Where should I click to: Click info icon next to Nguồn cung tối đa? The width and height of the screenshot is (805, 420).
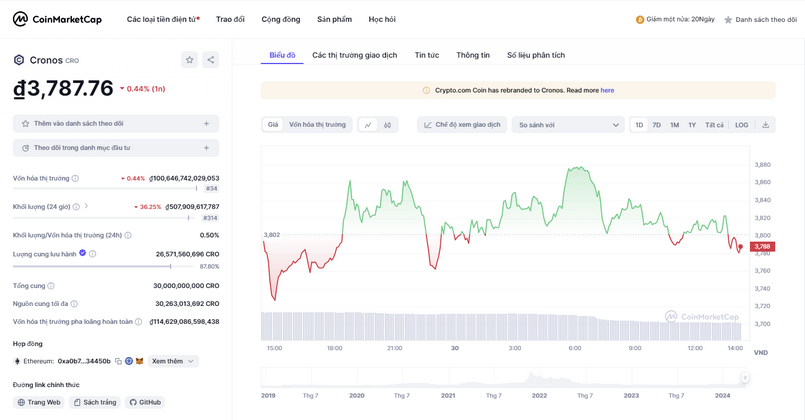pyautogui.click(x=74, y=304)
